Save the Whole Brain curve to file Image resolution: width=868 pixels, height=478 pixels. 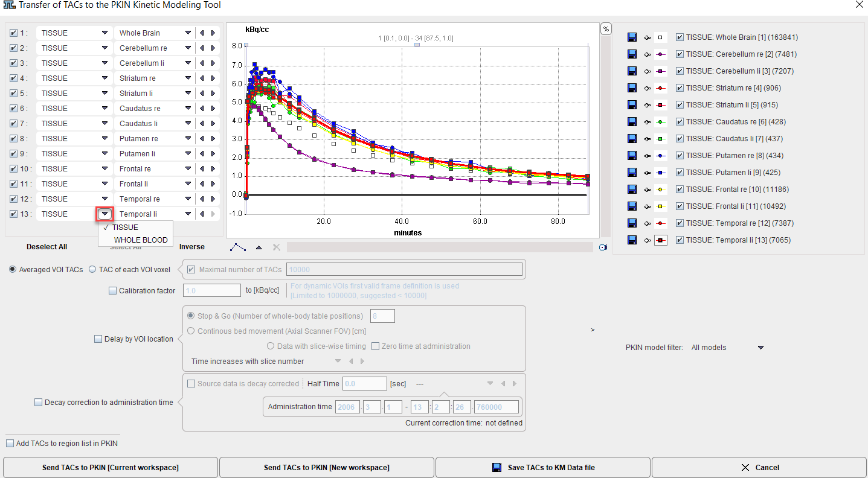click(632, 37)
